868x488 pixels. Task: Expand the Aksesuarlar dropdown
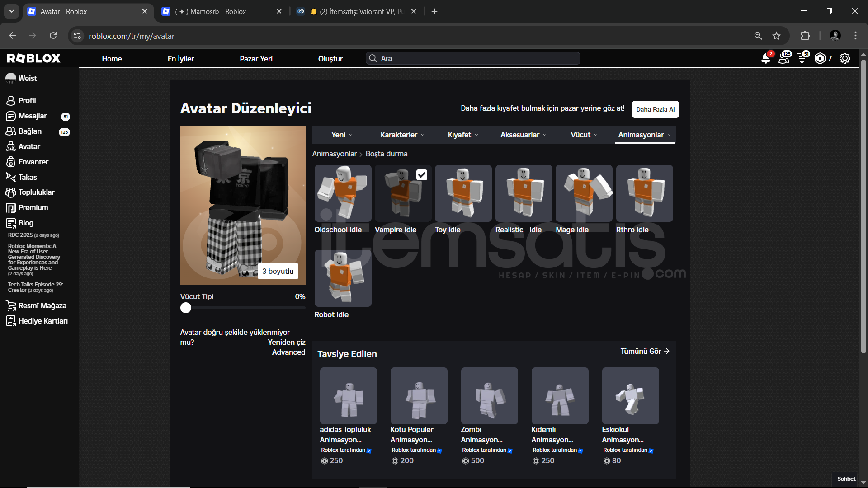(x=524, y=135)
